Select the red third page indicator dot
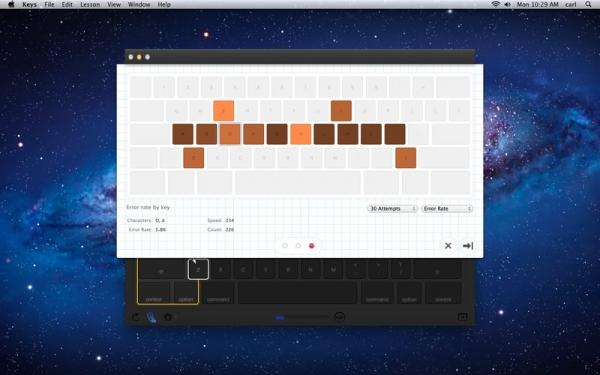Viewport: 600px width, 375px height. pos(311,246)
